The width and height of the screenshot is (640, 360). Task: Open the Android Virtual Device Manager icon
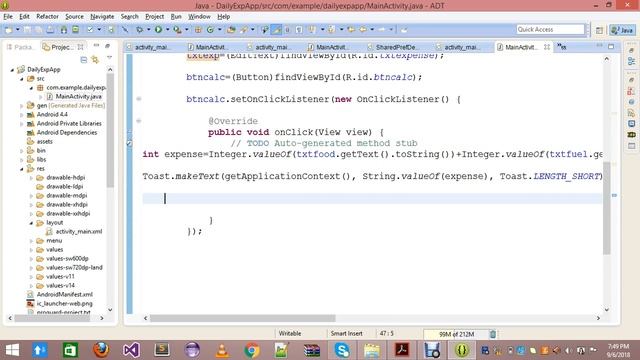coord(76,29)
